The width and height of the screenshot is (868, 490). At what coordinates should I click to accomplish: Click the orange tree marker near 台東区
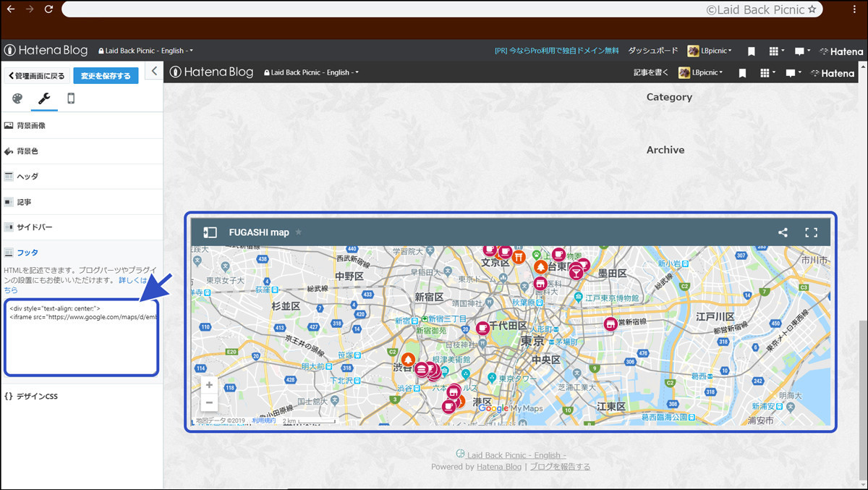pos(541,268)
